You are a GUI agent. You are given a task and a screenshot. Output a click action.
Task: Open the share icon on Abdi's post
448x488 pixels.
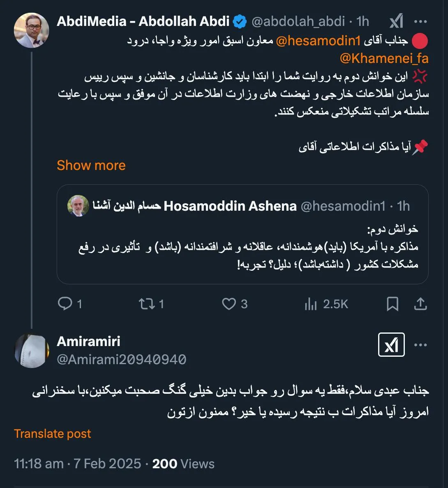pos(420,304)
